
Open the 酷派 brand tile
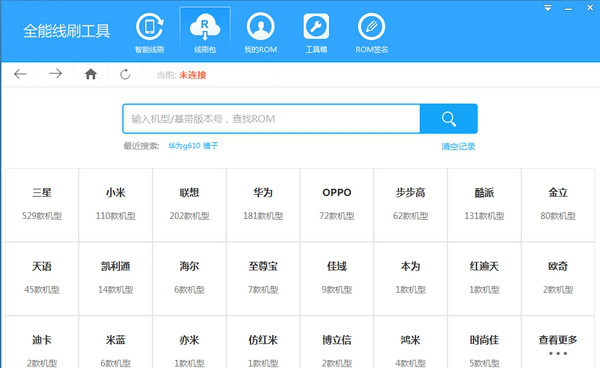[484, 205]
